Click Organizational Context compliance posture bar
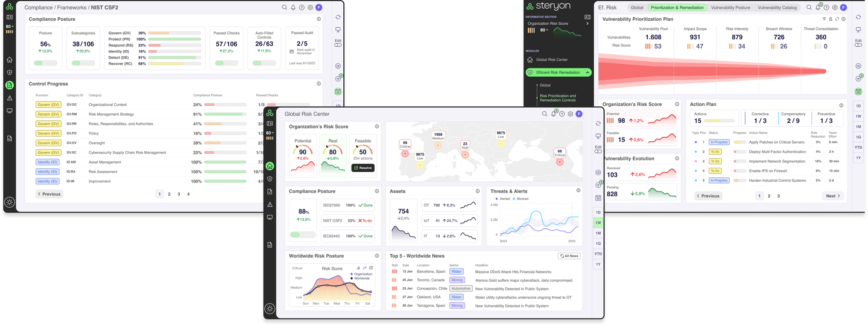 [x=225, y=105]
